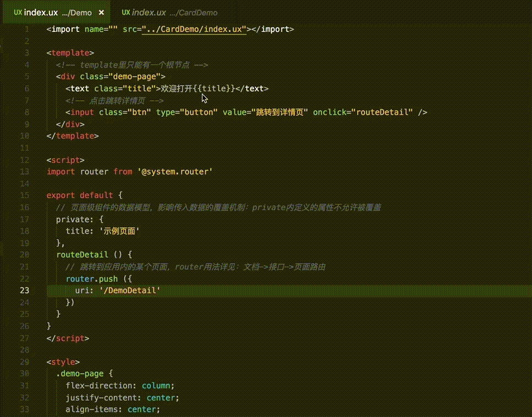Click line number 23 in the gutter

click(24, 290)
